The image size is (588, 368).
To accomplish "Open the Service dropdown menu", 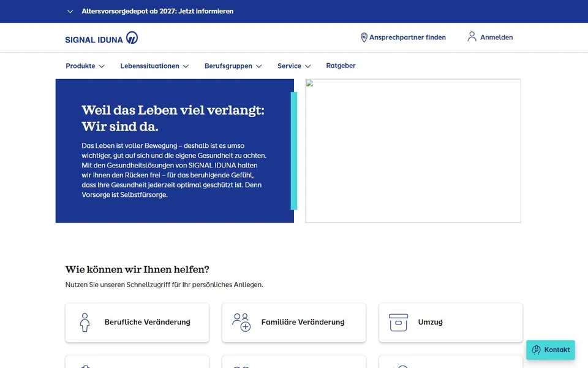I will pos(294,66).
